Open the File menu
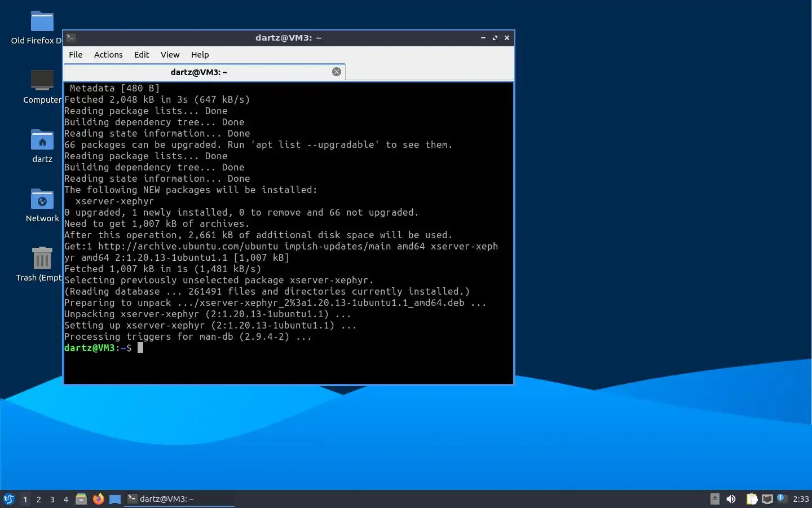Screen dimensions: 812x508 tap(76, 55)
